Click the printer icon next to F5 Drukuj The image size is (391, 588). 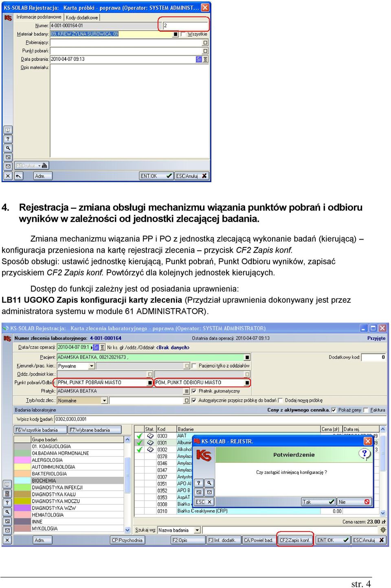point(44,165)
